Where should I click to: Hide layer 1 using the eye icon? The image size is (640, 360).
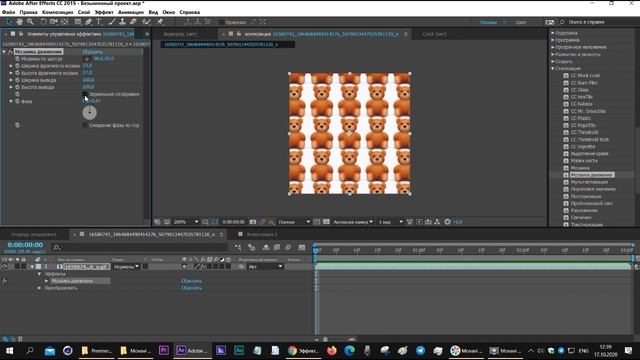click(x=4, y=267)
